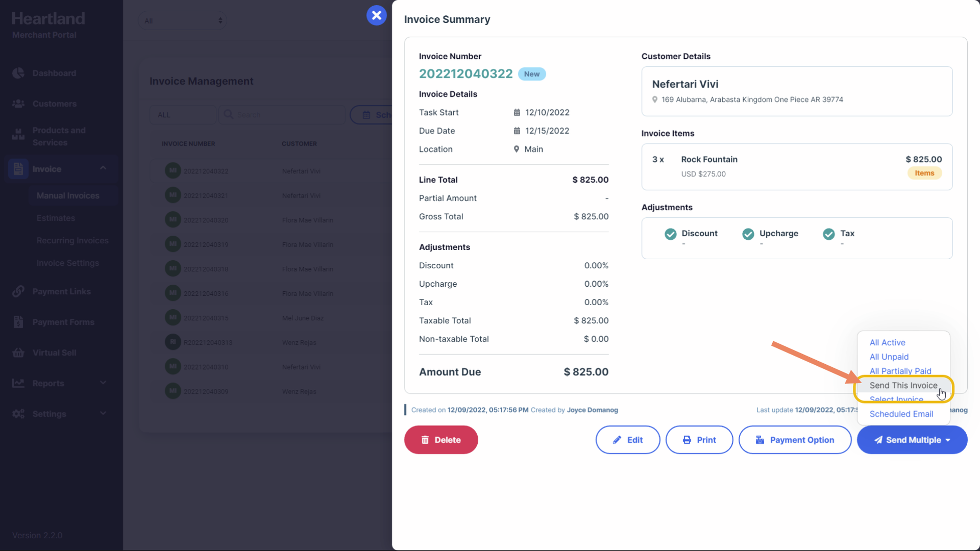Viewport: 980px width, 551px height.
Task: Click the Task Start calendar icon
Action: point(517,112)
